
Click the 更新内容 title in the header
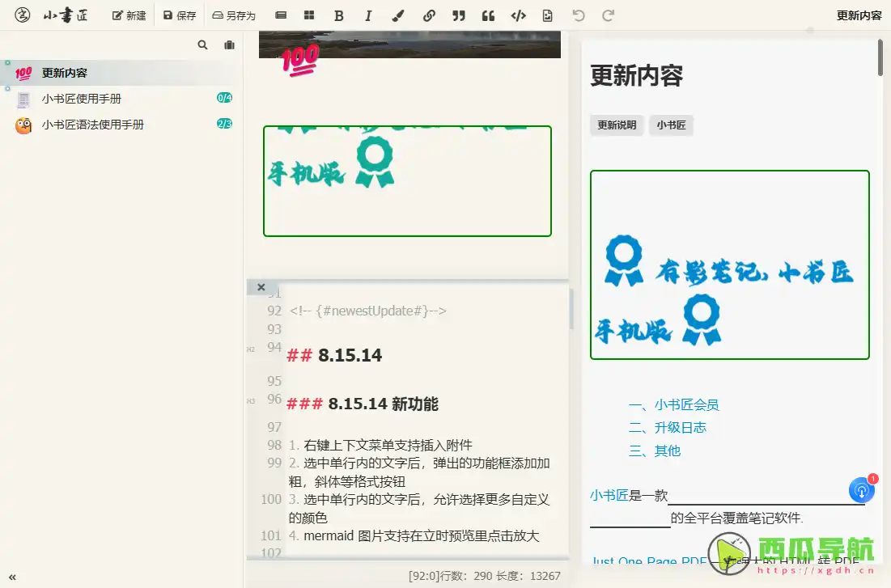point(859,15)
